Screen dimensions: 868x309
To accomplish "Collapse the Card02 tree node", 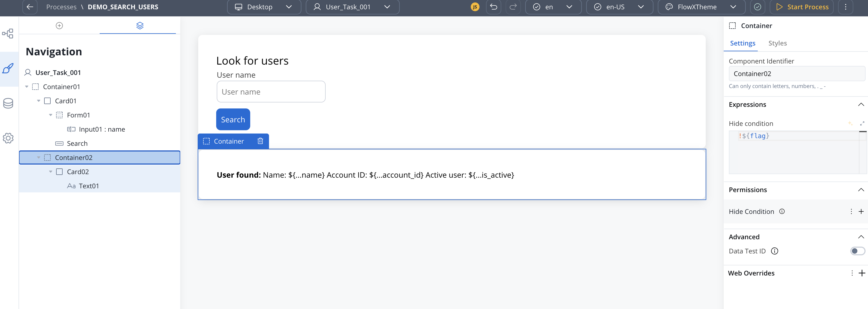I will (x=51, y=172).
